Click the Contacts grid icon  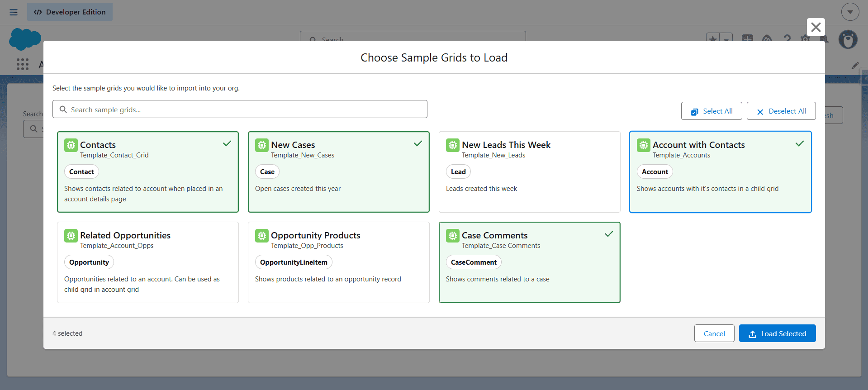[71, 145]
